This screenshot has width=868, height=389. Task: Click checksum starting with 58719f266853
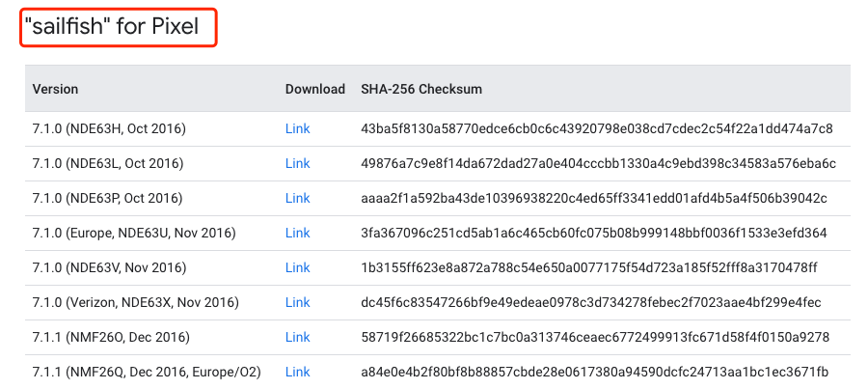click(x=595, y=337)
